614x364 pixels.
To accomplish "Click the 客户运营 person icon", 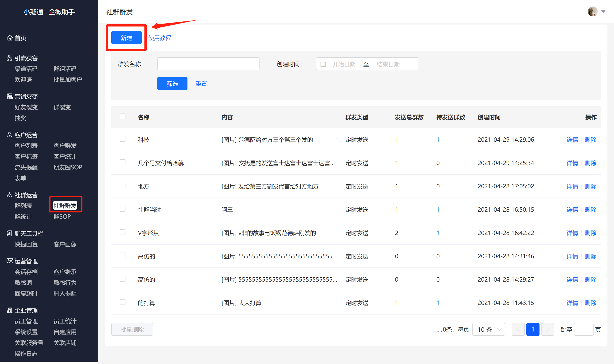I will (x=10, y=135).
